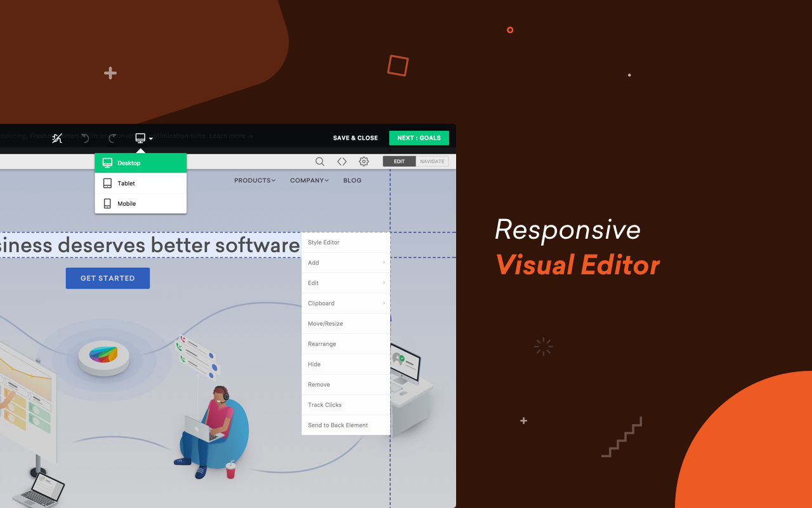
Task: Click the Learn more link in the banner
Action: point(231,136)
